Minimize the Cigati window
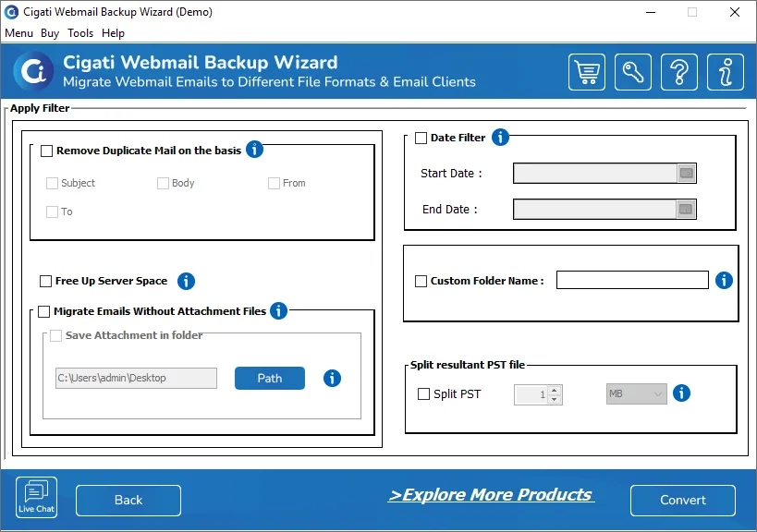757x532 pixels. pos(651,12)
